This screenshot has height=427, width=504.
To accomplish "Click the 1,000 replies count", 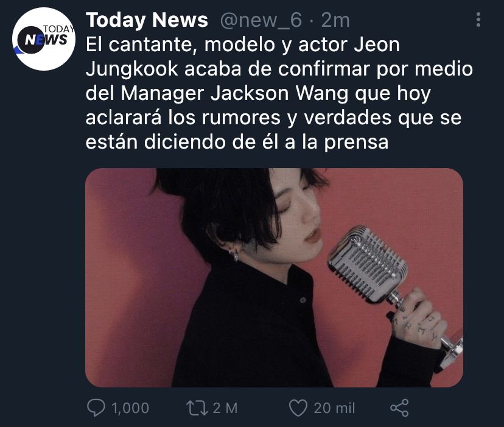I will pyautogui.click(x=130, y=408).
